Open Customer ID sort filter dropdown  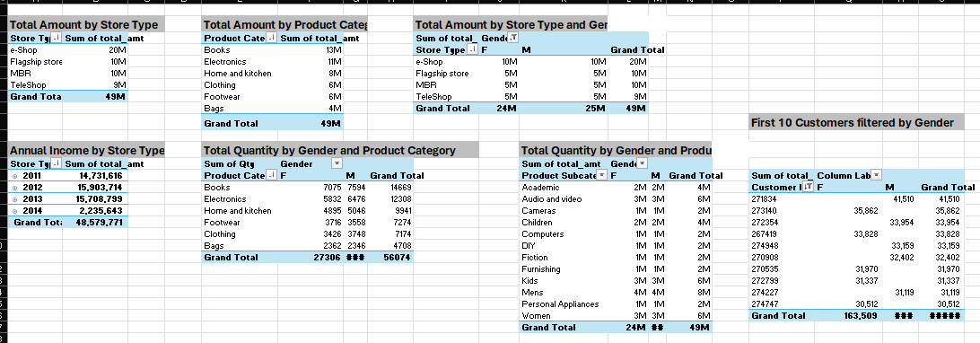tap(808, 187)
